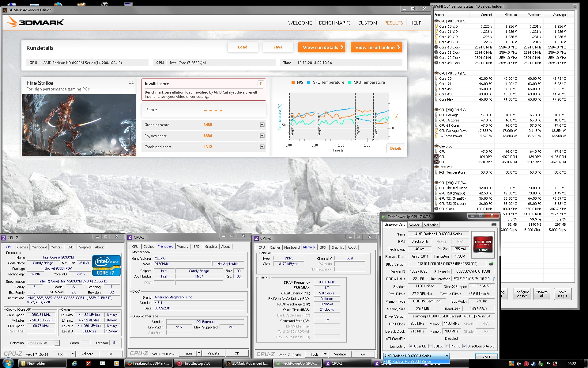Open the BENCHMARKS tab in 3DMark
Image resolution: width=588 pixels, height=368 pixels.
click(x=335, y=23)
